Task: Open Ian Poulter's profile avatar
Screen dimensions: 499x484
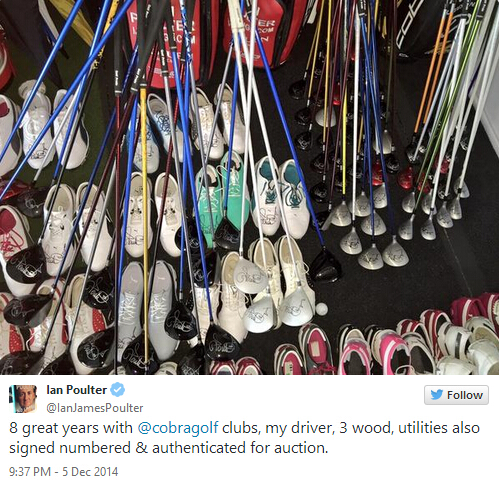Action: [23, 399]
